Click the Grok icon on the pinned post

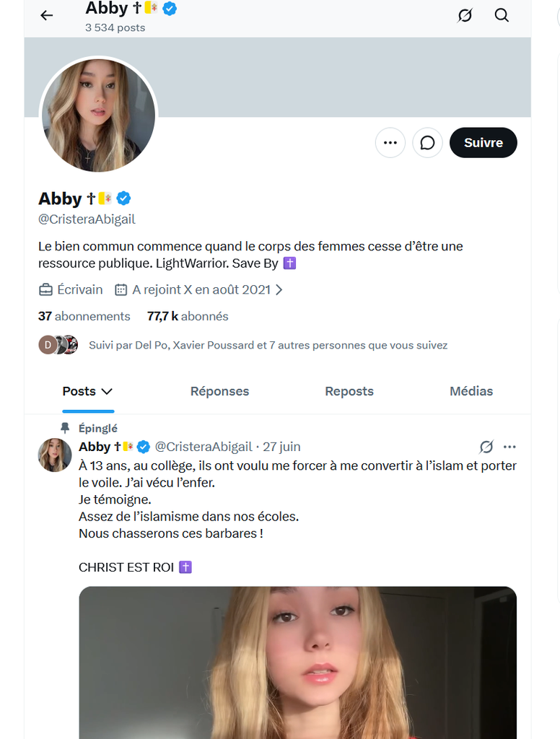[486, 447]
